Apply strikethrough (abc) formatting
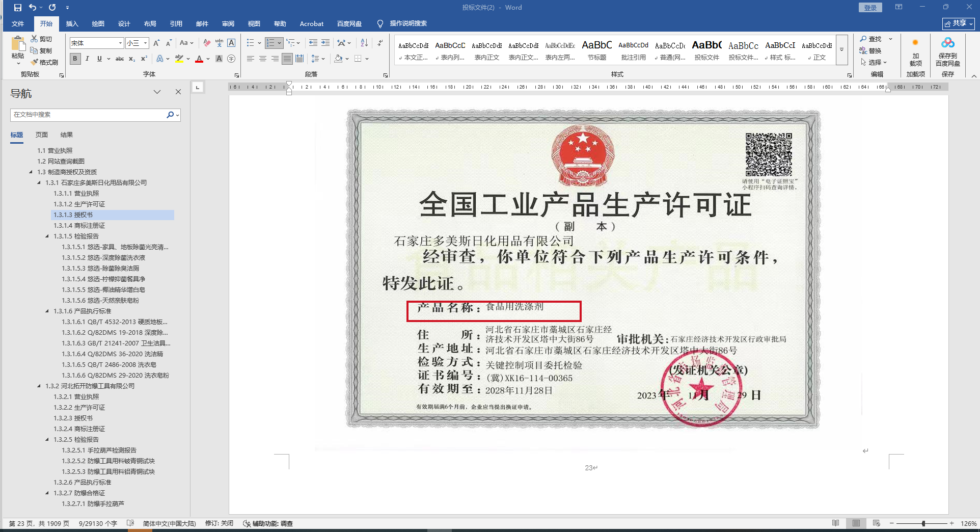 pos(120,59)
